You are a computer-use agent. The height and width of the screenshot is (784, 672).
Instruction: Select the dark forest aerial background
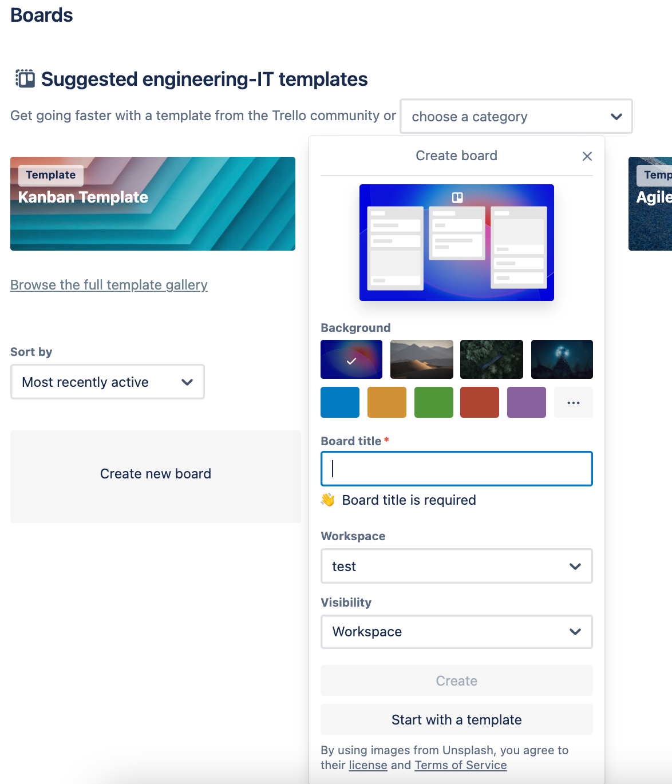[492, 359]
